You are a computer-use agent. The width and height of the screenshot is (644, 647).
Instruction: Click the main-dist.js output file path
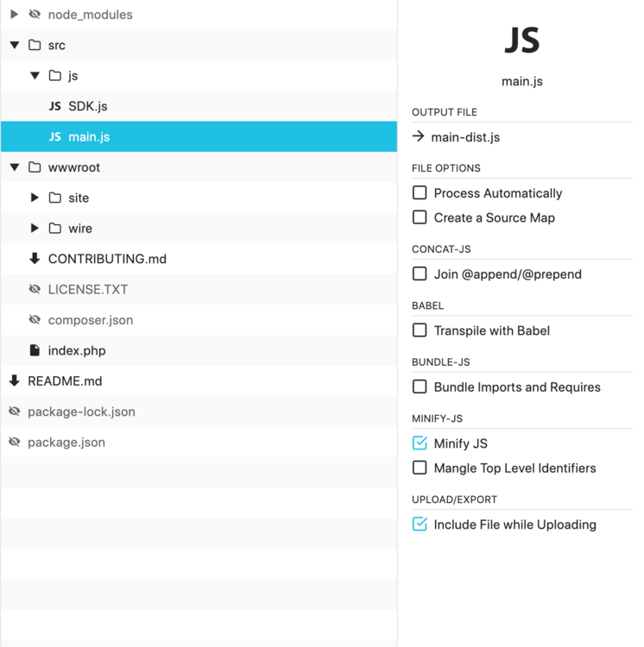[465, 137]
